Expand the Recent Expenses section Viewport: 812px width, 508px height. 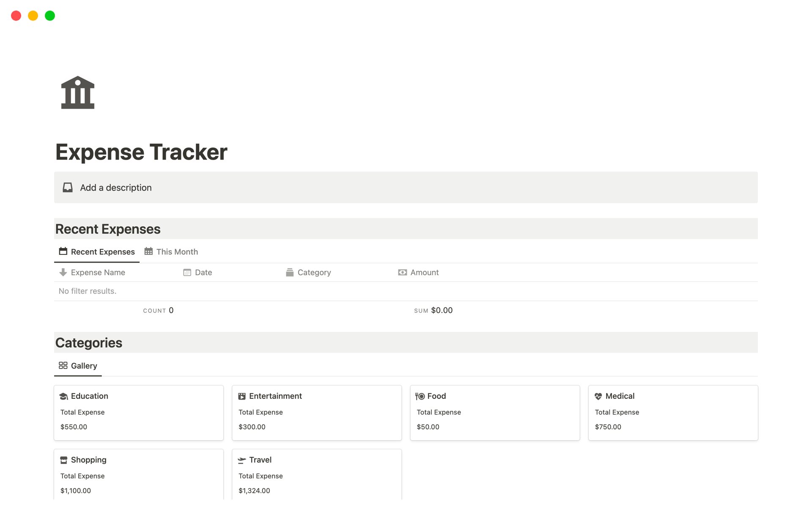(107, 229)
